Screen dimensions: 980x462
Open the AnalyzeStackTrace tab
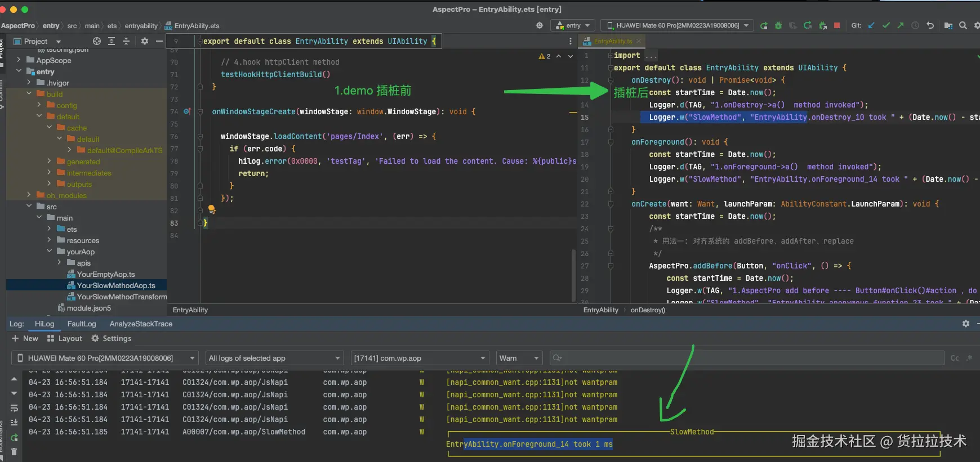click(141, 324)
